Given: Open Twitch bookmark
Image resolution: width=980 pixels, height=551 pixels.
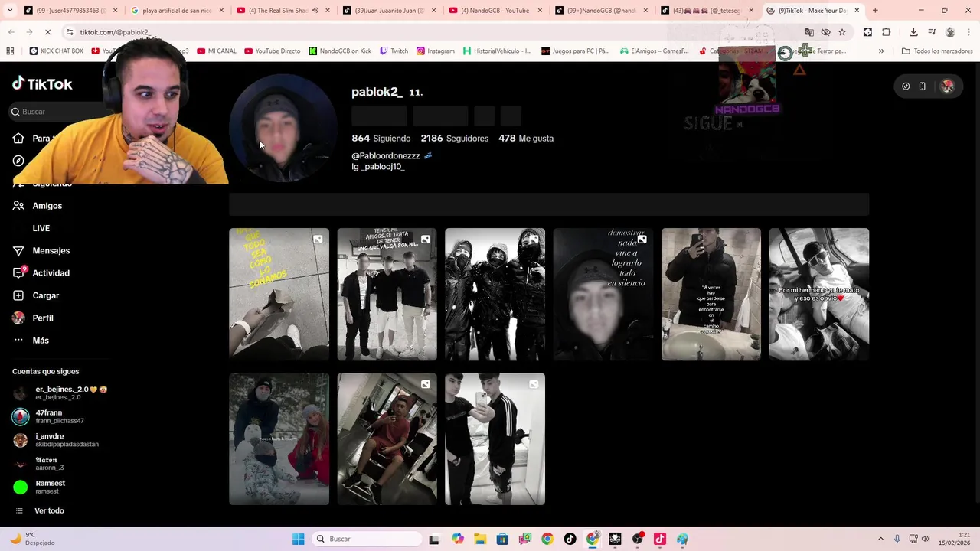Looking at the screenshot, I should click(394, 51).
